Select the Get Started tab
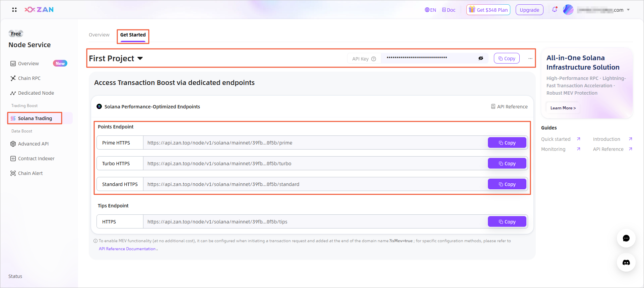Viewport: 644px width, 288px height. (133, 35)
